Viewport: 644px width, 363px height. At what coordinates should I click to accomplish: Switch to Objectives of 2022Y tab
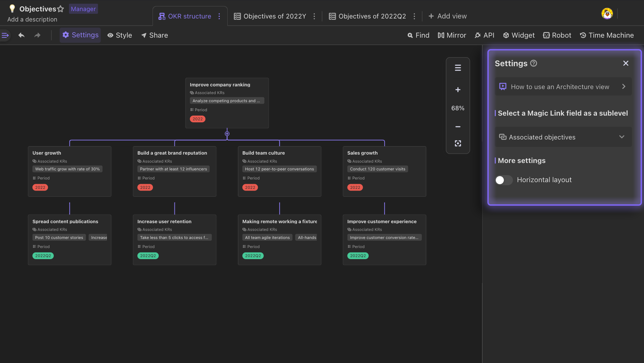270,16
